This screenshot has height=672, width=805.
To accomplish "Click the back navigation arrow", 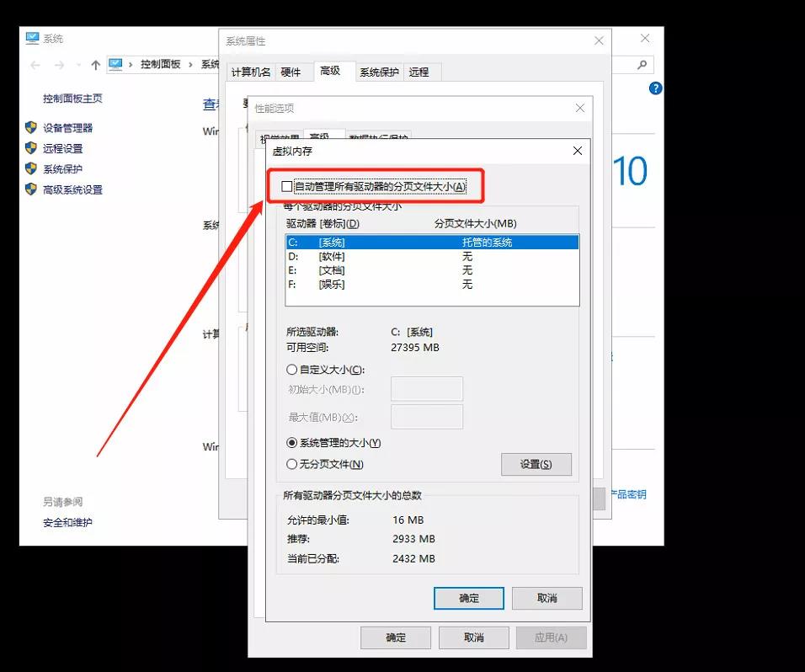I will tap(34, 65).
